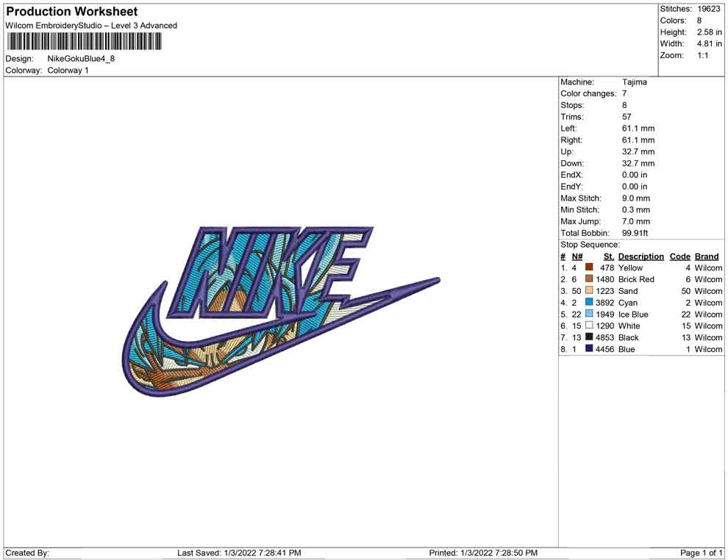Click the Description column header

point(640,256)
